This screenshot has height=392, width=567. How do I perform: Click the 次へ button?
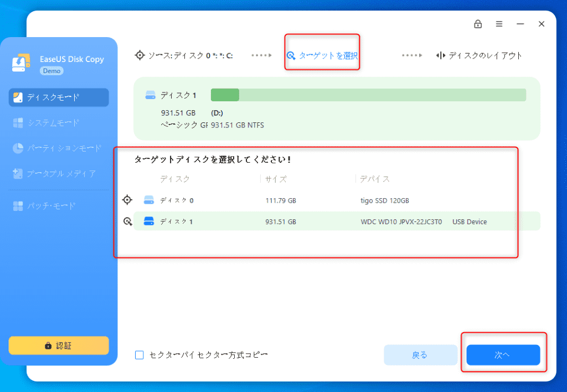[x=503, y=355]
